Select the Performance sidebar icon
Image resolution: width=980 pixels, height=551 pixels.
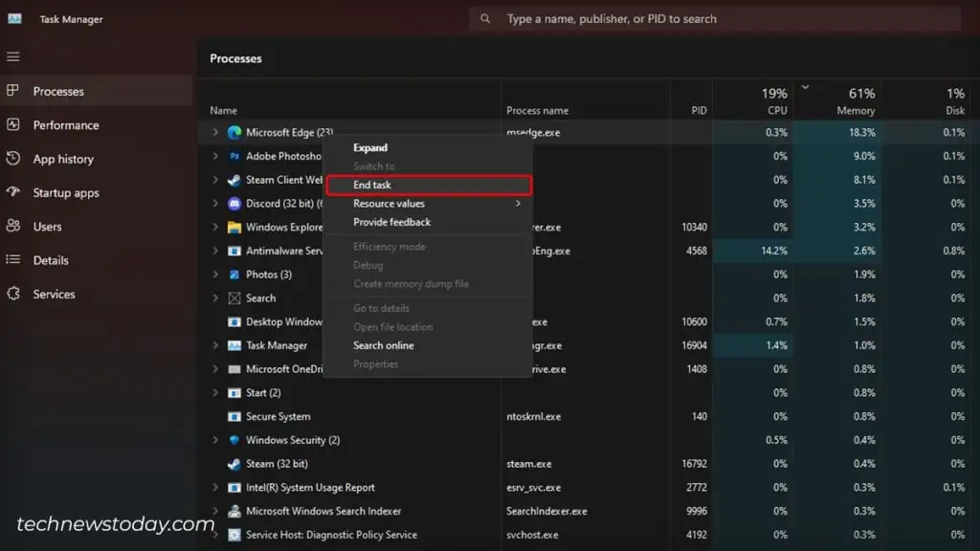point(12,124)
